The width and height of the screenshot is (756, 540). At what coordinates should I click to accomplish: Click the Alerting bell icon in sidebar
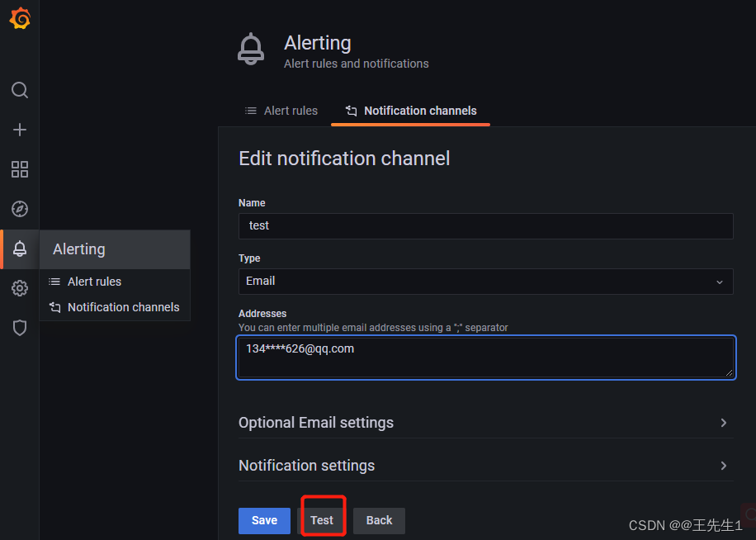(19, 249)
